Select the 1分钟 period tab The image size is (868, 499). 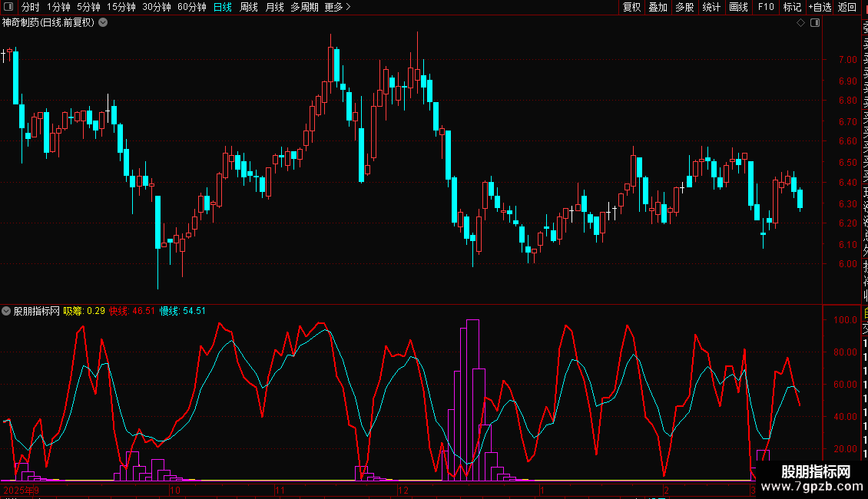(58, 7)
